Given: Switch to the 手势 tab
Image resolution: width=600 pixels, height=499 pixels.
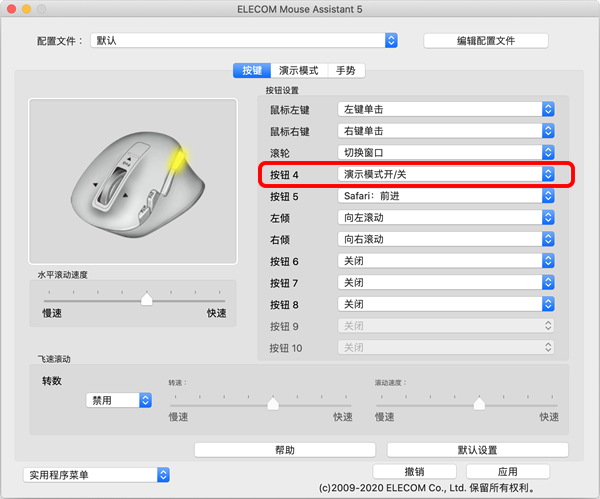Looking at the screenshot, I should pyautogui.click(x=346, y=70).
